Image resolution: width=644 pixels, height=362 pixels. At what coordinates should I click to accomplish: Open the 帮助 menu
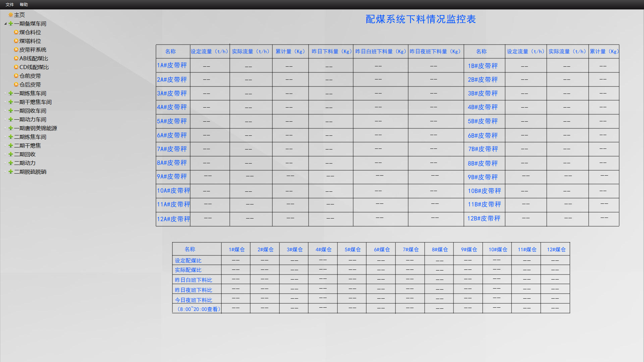[x=24, y=4]
